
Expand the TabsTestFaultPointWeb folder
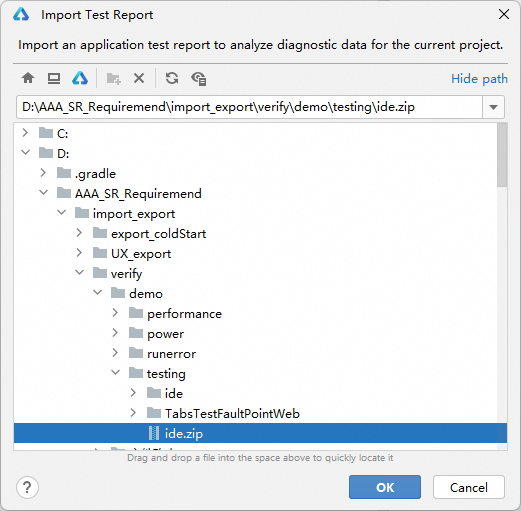pos(133,413)
